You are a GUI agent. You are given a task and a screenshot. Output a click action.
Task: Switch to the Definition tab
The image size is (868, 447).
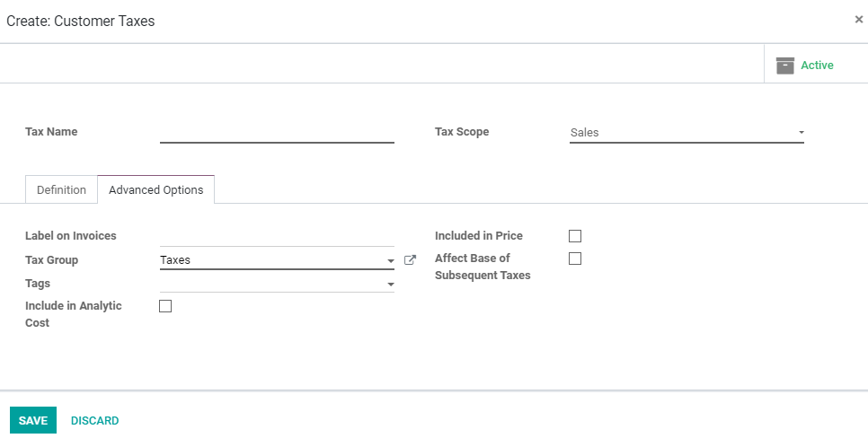61,190
